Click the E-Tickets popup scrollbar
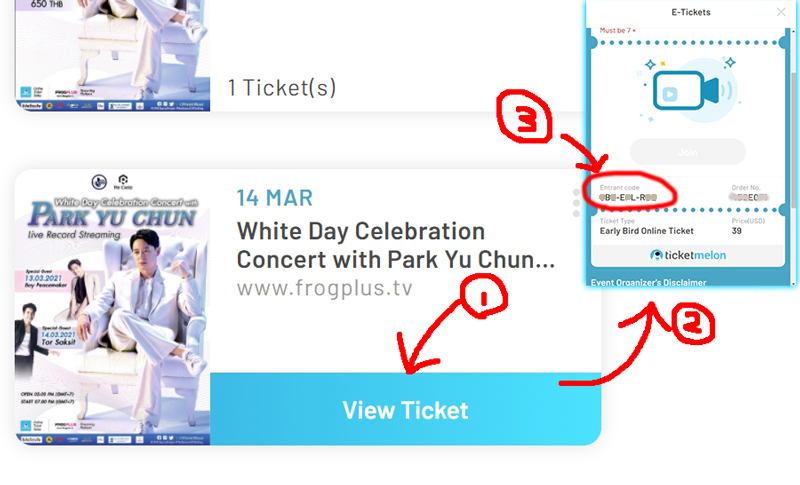 [x=793, y=140]
